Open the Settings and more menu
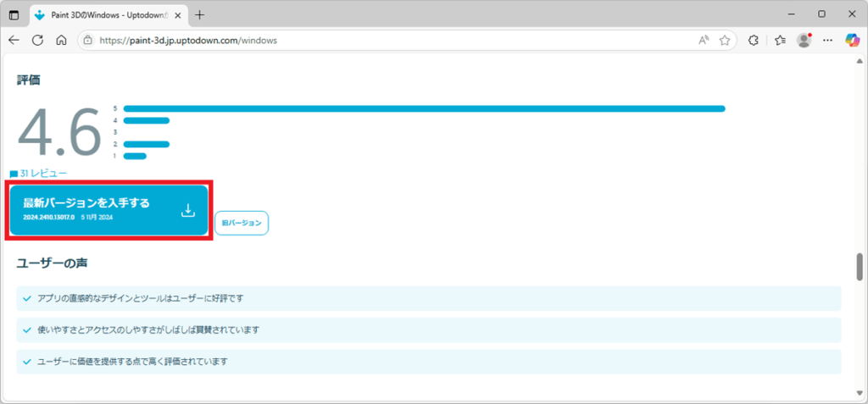 [x=828, y=41]
